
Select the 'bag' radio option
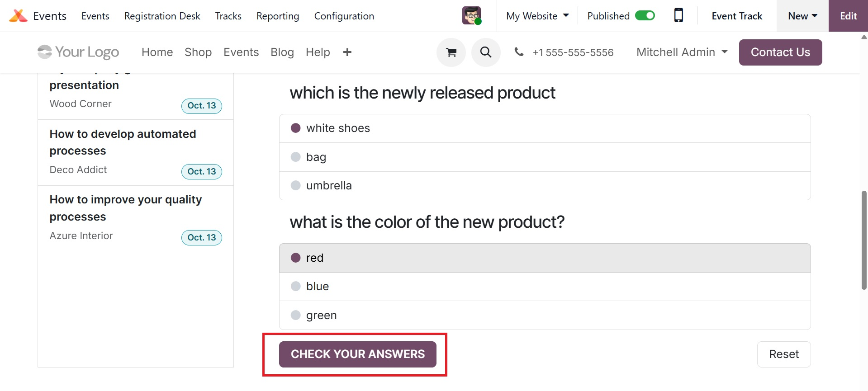click(296, 157)
